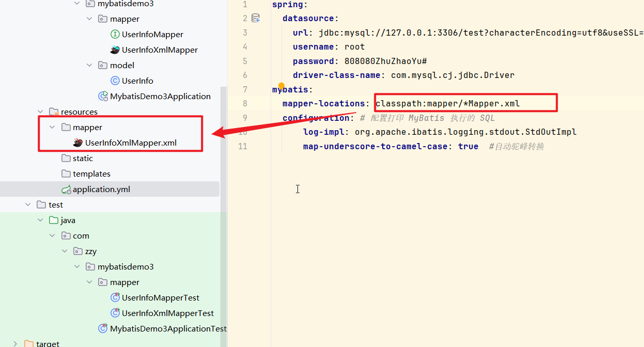Collapse the test mapper package
The width and height of the screenshot is (644, 347).
tap(89, 282)
